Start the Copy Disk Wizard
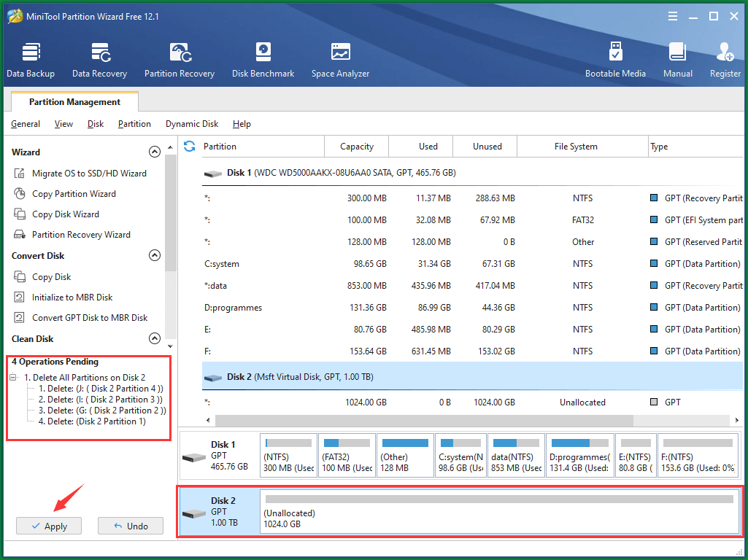This screenshot has height=560, width=748. pos(56,214)
